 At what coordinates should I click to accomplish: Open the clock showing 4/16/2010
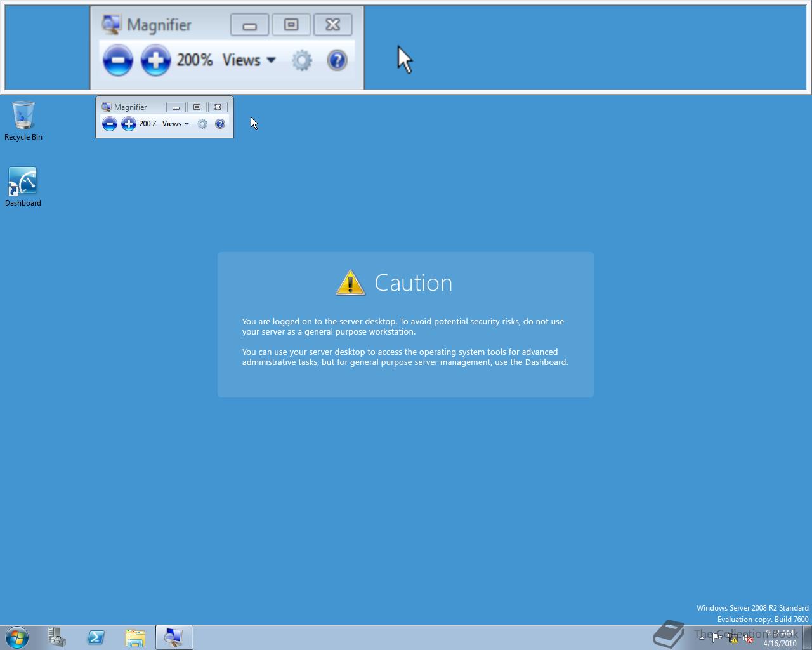(780, 638)
